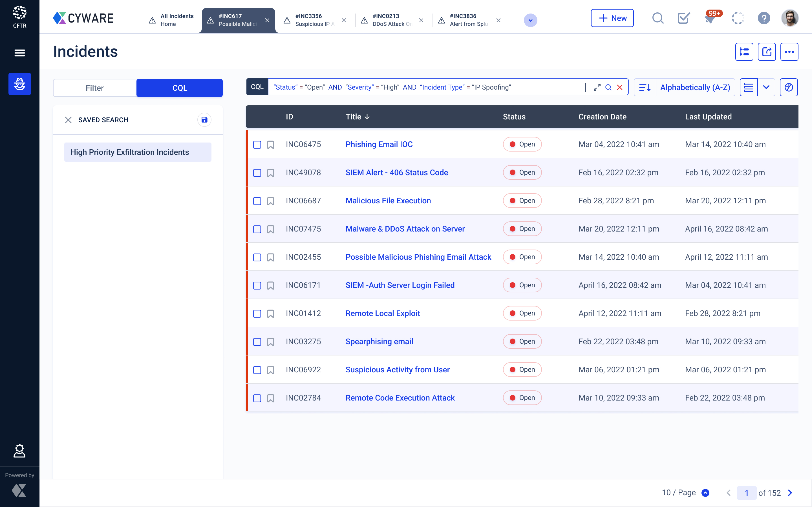Tick the Malicious File Execution row checkbox
812x507 pixels.
(257, 201)
